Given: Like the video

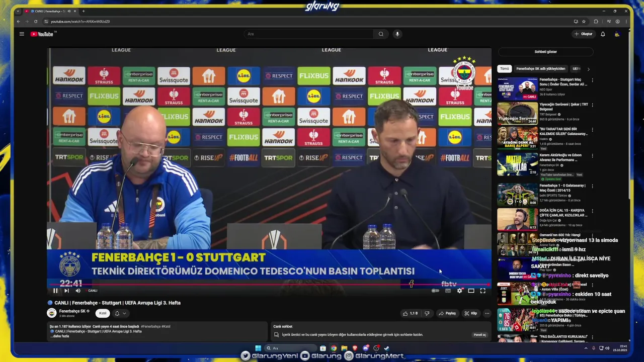Looking at the screenshot, I should [411, 313].
